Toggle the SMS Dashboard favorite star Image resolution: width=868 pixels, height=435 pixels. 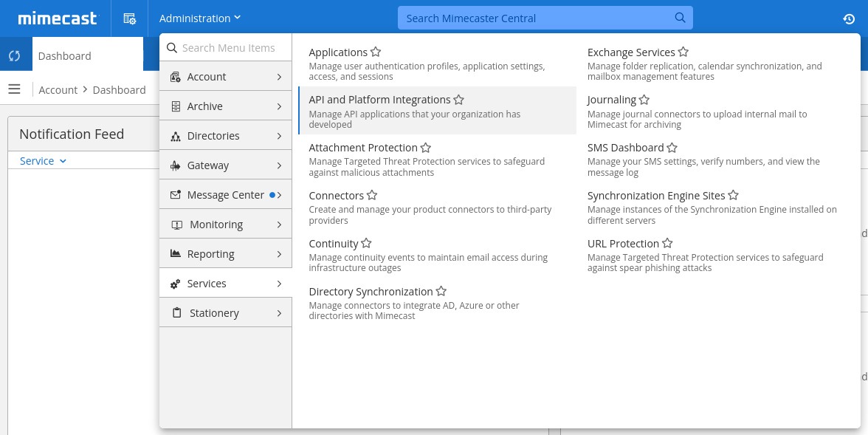[x=672, y=148]
